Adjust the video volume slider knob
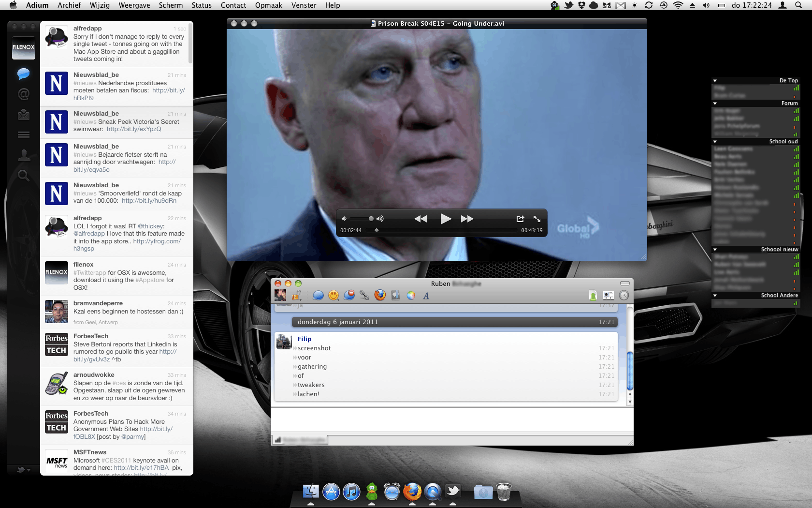The height and width of the screenshot is (508, 812). tap(371, 219)
